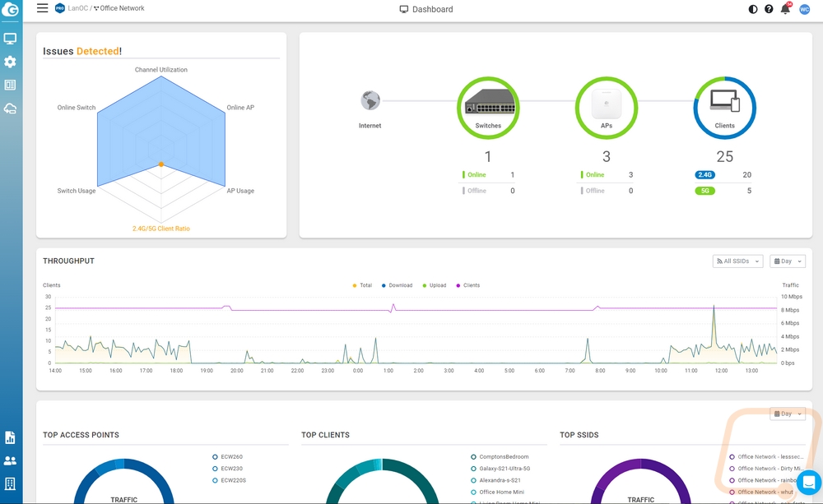This screenshot has width=823, height=504.
Task: Open the users group sidebar icon
Action: [x=10, y=460]
